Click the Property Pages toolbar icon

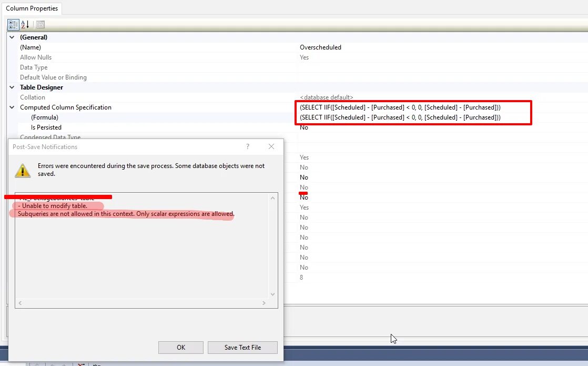[x=40, y=25]
